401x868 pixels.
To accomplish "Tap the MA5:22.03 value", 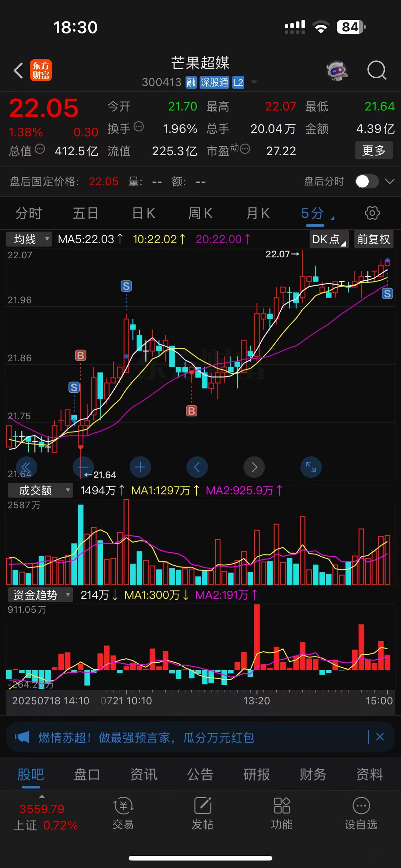I will 91,239.
